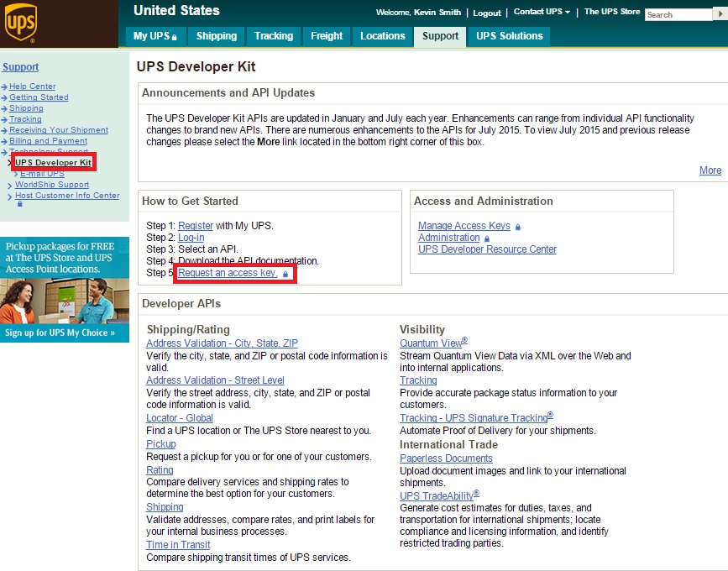Open the Register link in Step 1
Viewport: 728px width, 571px height.
[x=196, y=225]
